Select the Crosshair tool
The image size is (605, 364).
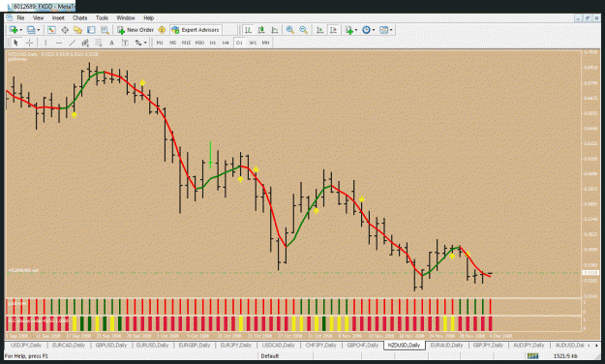click(x=29, y=43)
